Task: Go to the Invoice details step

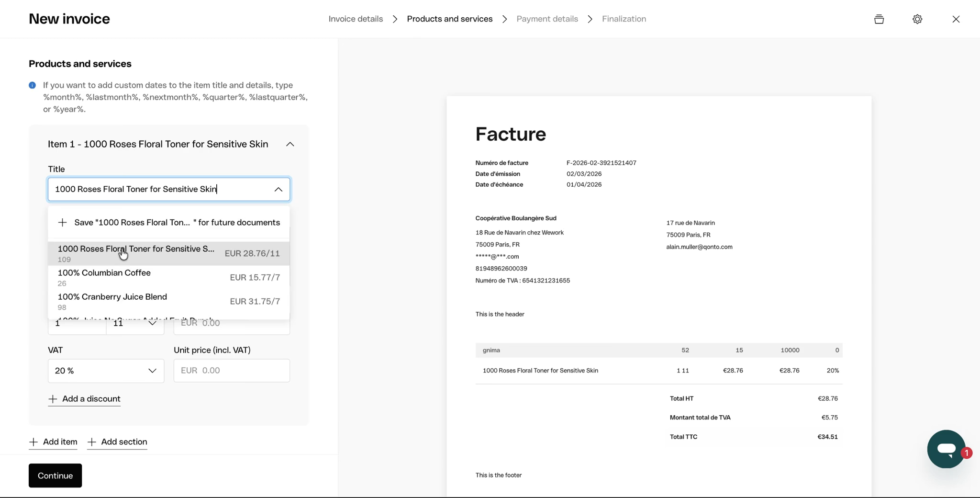Action: tap(356, 19)
